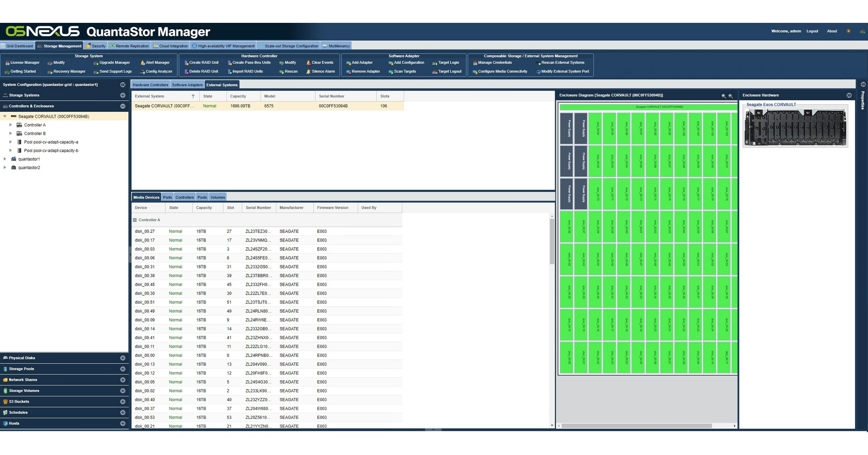Expand the quantastor1 tree item

tap(4, 159)
